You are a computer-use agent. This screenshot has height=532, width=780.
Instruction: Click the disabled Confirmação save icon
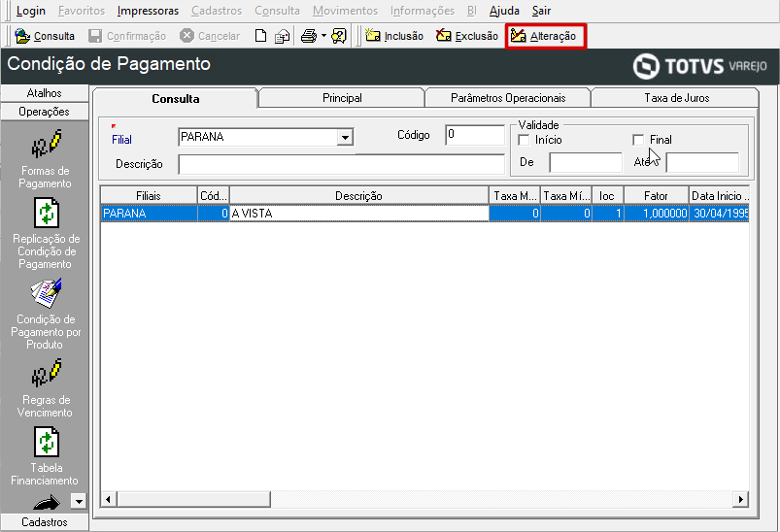point(95,36)
